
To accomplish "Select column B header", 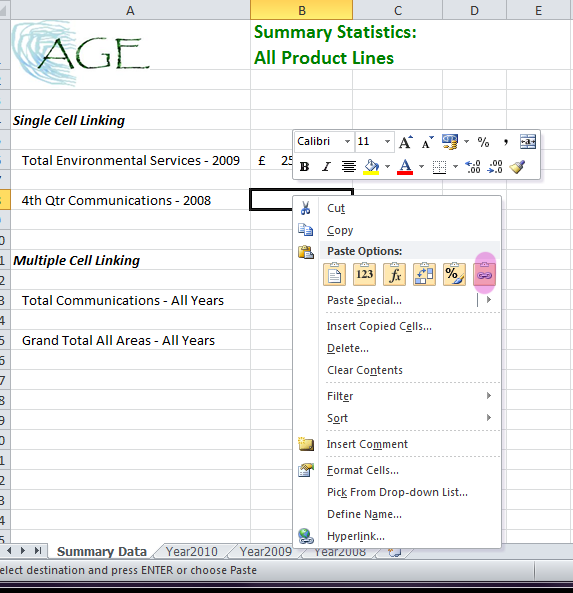I will point(301,10).
